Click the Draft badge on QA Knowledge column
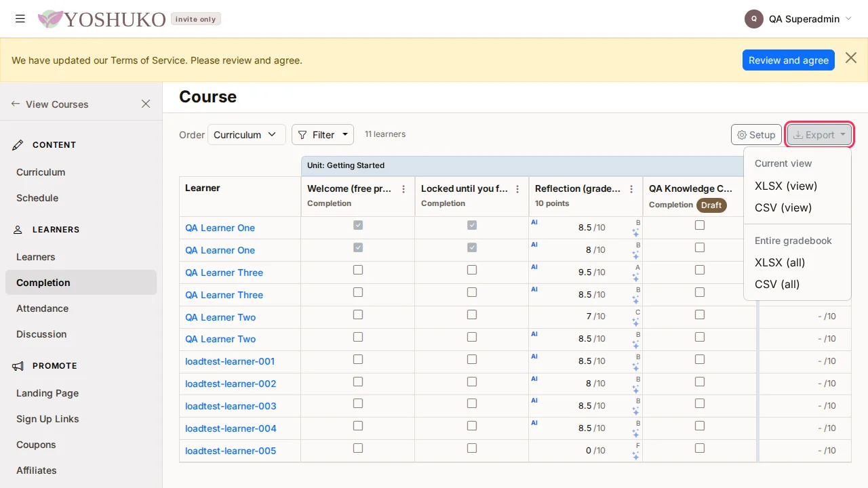Screen dimensions: 868x488 pyautogui.click(x=711, y=205)
